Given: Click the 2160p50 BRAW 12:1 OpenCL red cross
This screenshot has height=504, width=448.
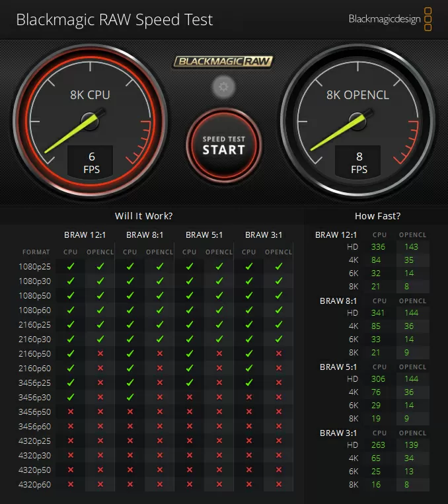Looking at the screenshot, I should point(100,353).
